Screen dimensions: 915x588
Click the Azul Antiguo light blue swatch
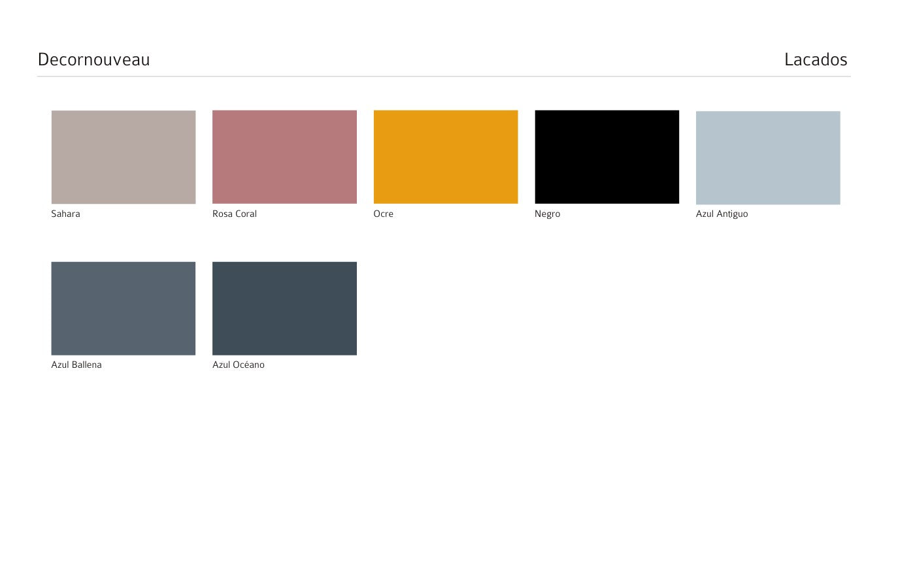point(768,157)
